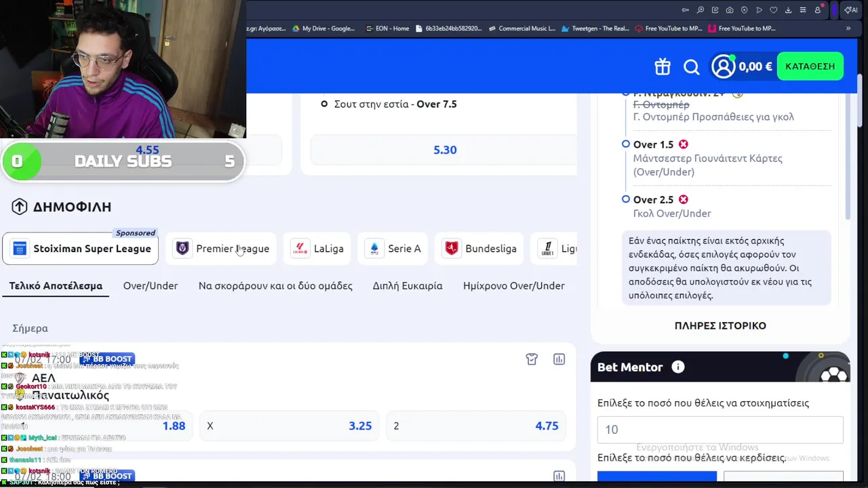Open browser downloads icon

pyautogui.click(x=789, y=10)
